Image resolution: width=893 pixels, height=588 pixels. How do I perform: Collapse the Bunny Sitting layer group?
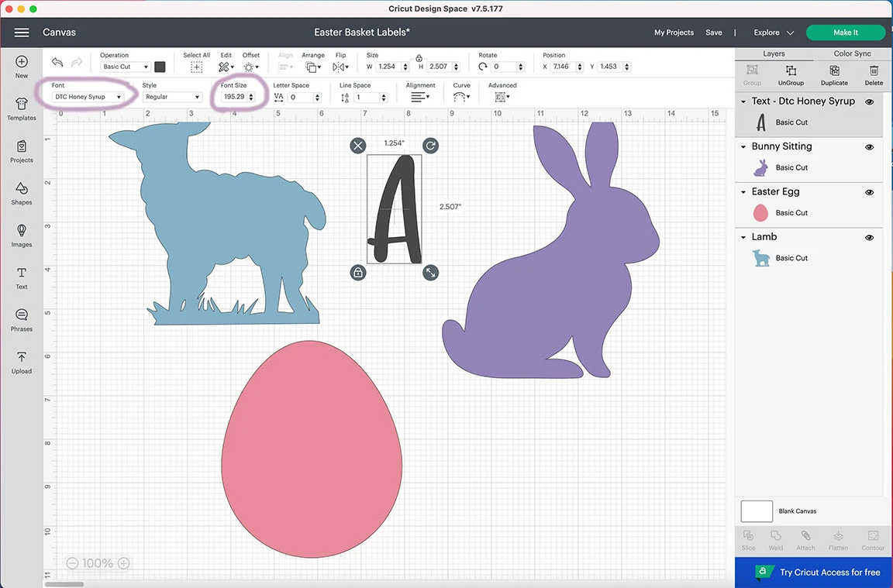(743, 147)
